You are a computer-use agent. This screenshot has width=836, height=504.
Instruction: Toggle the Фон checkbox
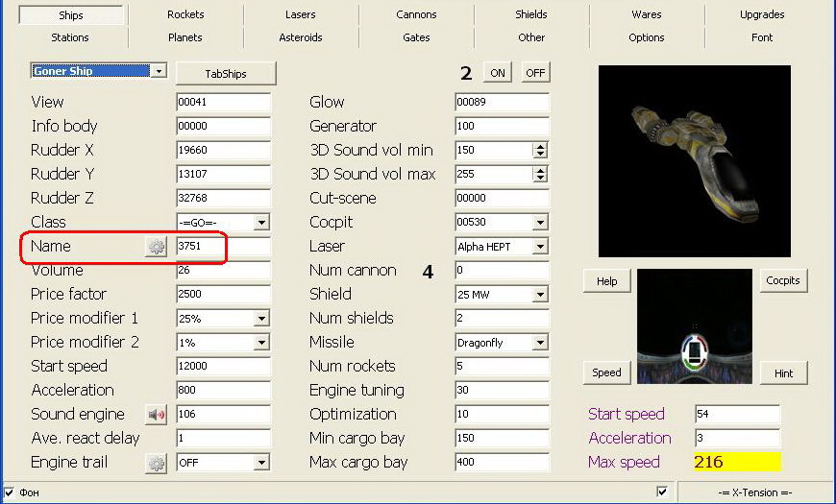click(10, 492)
